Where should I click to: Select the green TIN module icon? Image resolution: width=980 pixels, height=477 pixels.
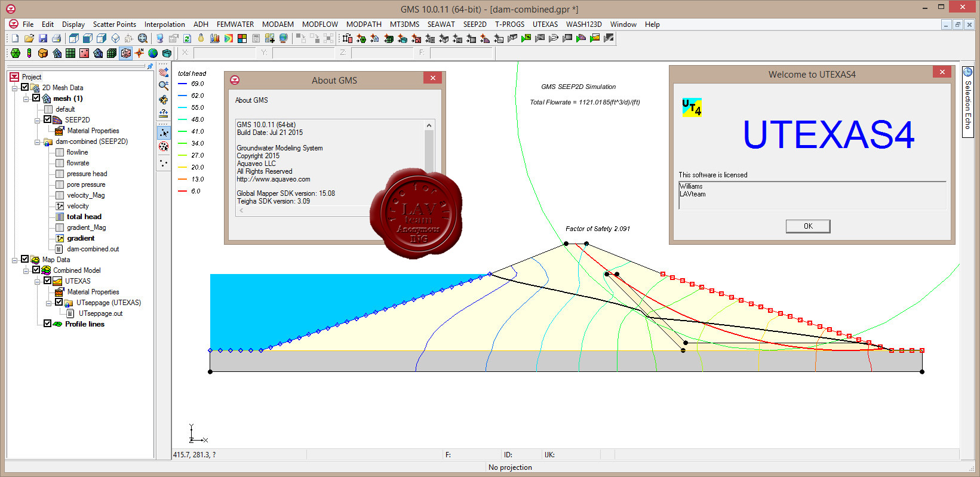[x=16, y=53]
